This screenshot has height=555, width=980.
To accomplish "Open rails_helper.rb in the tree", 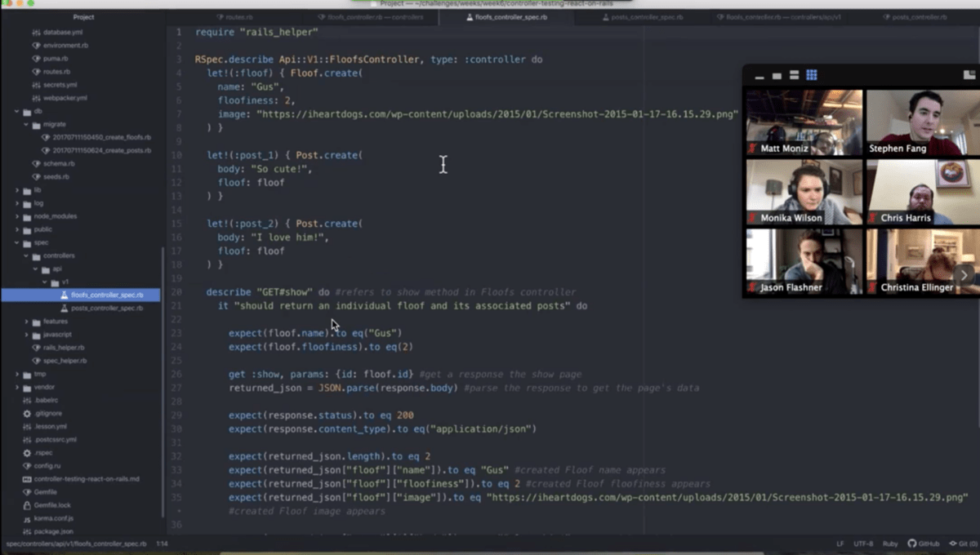I will 64,348.
